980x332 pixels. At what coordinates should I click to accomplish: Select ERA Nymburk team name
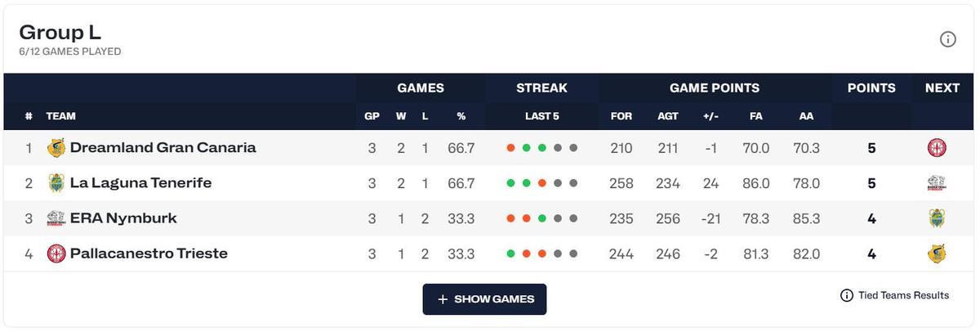point(123,218)
